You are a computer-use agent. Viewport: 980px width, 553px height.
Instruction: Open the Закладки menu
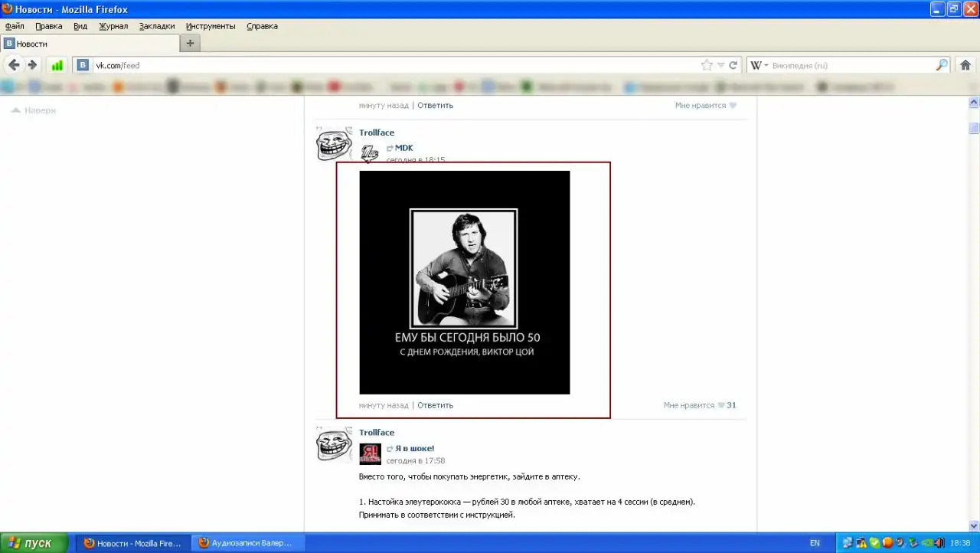[x=156, y=26]
